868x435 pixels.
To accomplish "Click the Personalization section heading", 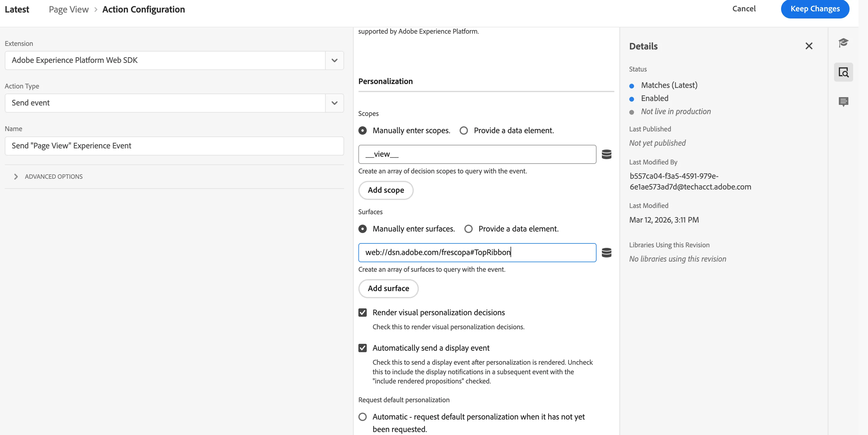I will point(385,81).
